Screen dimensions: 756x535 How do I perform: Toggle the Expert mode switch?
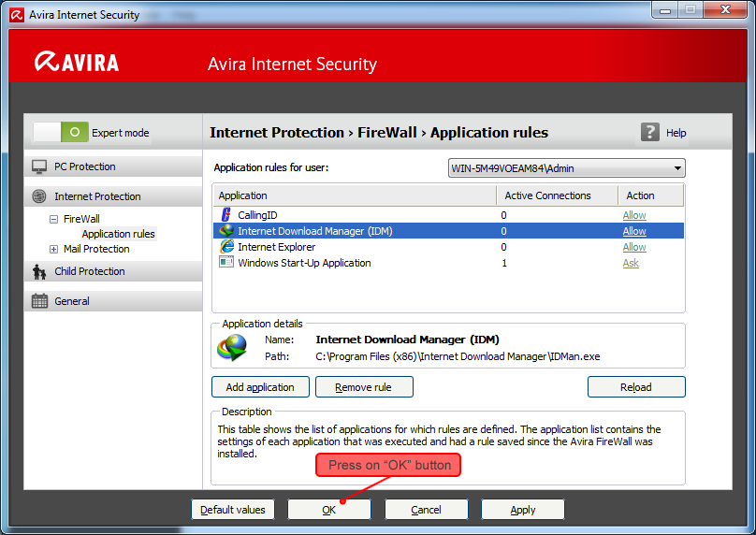pos(61,132)
